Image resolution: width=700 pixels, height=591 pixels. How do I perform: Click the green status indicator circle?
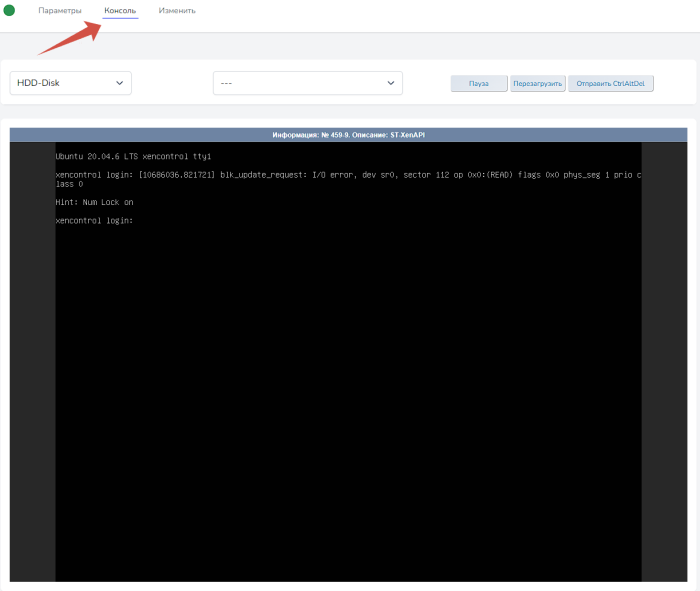point(10,10)
